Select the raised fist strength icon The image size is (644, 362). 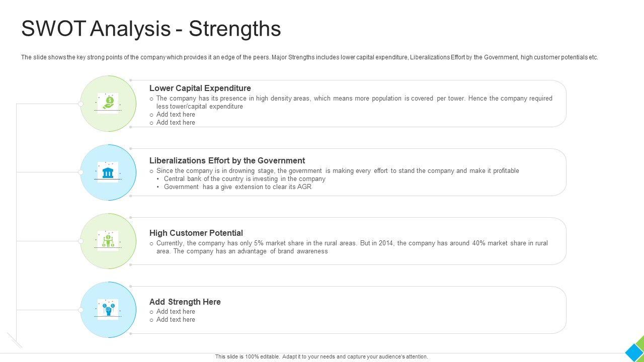point(108,309)
